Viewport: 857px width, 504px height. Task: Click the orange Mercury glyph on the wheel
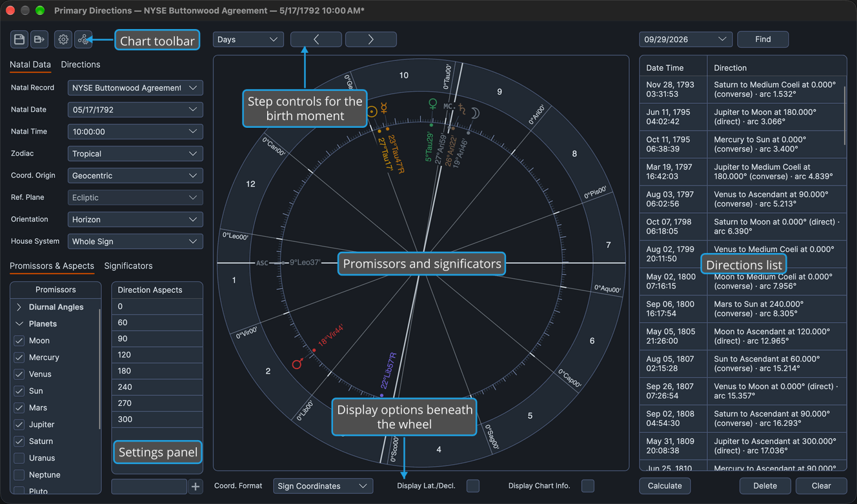383,108
